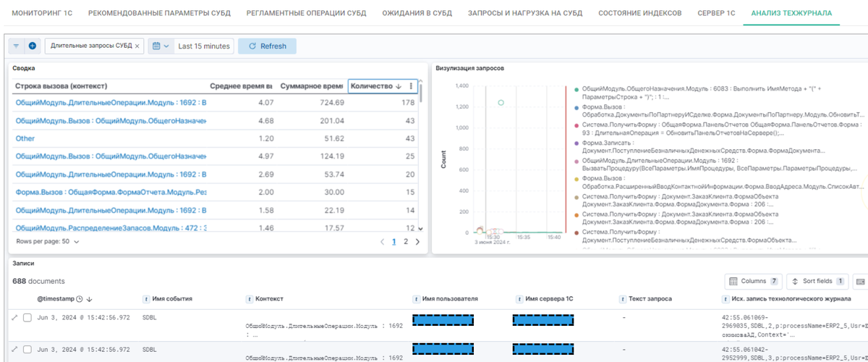Image resolution: width=868 pixels, height=362 pixels.
Task: Expand first document row details
Action: pos(14,318)
